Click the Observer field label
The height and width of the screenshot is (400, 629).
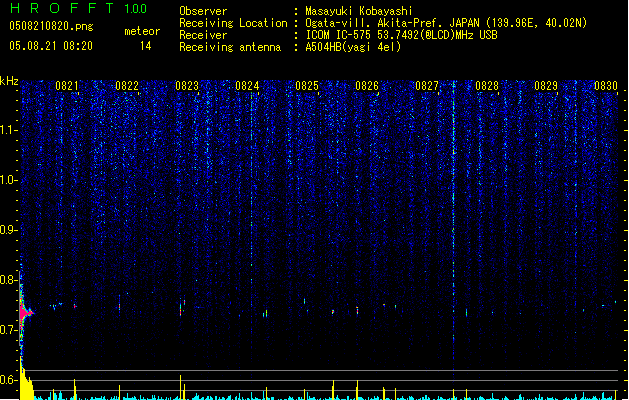coord(203,11)
